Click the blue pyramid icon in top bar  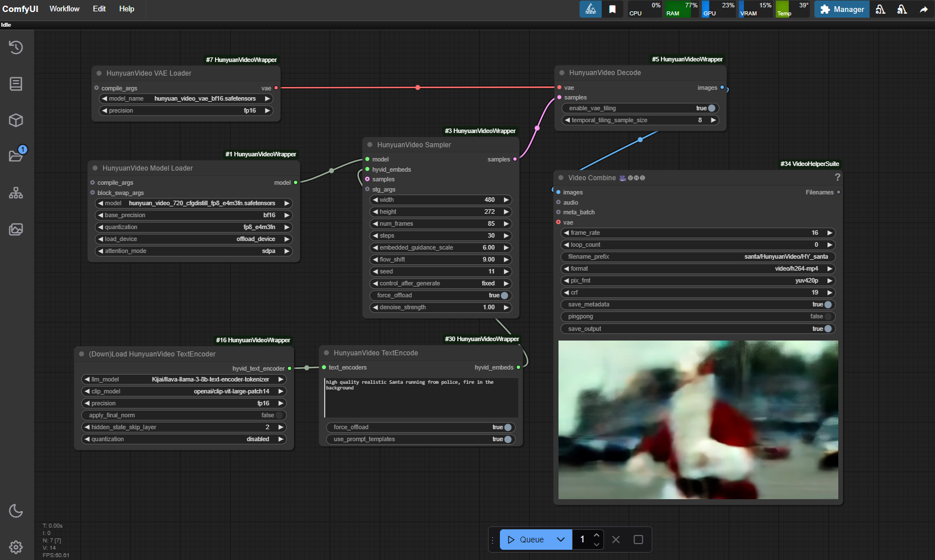[591, 9]
